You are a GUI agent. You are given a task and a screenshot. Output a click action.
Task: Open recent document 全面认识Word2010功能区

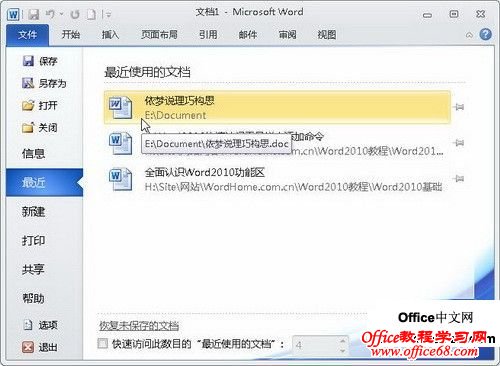pyautogui.click(x=277, y=179)
